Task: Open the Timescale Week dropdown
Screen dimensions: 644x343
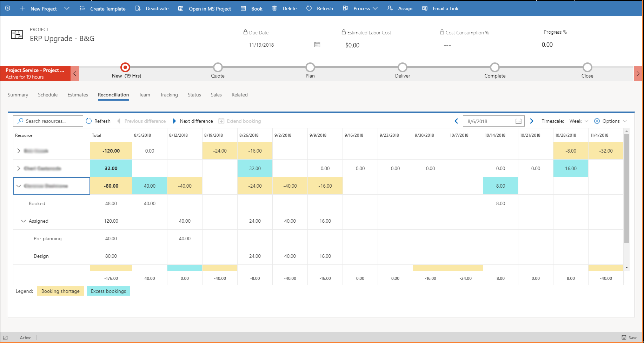Action: click(x=579, y=121)
